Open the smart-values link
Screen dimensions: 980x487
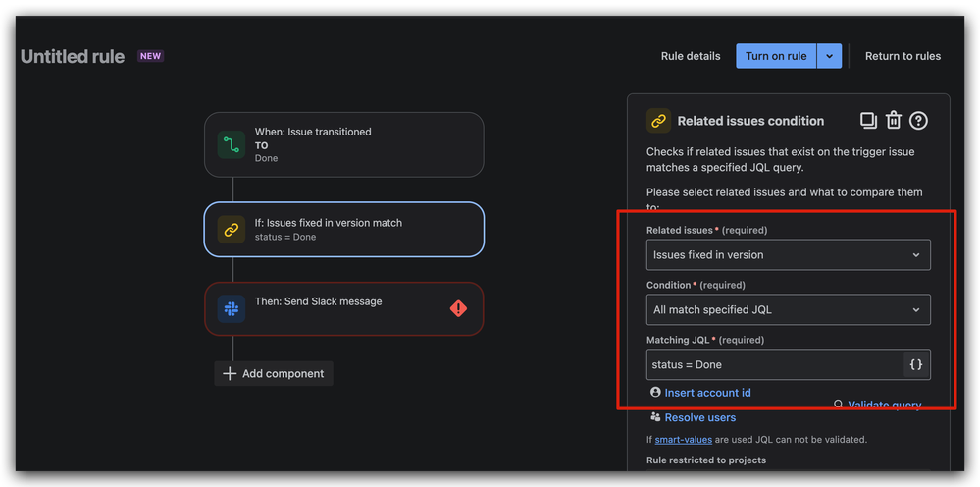[683, 440]
